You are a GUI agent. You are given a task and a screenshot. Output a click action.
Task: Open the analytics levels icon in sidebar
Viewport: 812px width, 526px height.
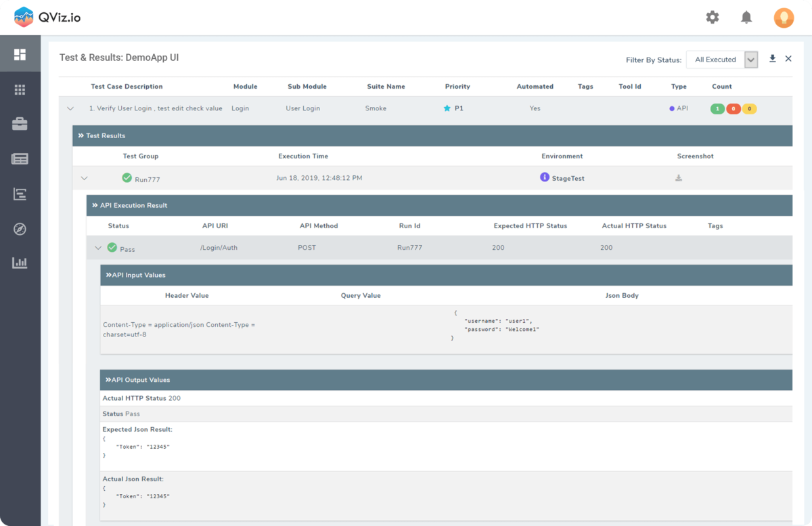(x=20, y=194)
